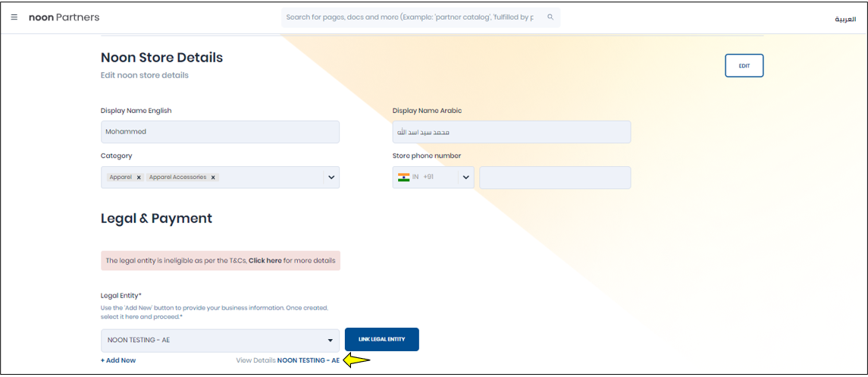Click the + Add New link
The height and width of the screenshot is (377, 868).
pyautogui.click(x=118, y=360)
